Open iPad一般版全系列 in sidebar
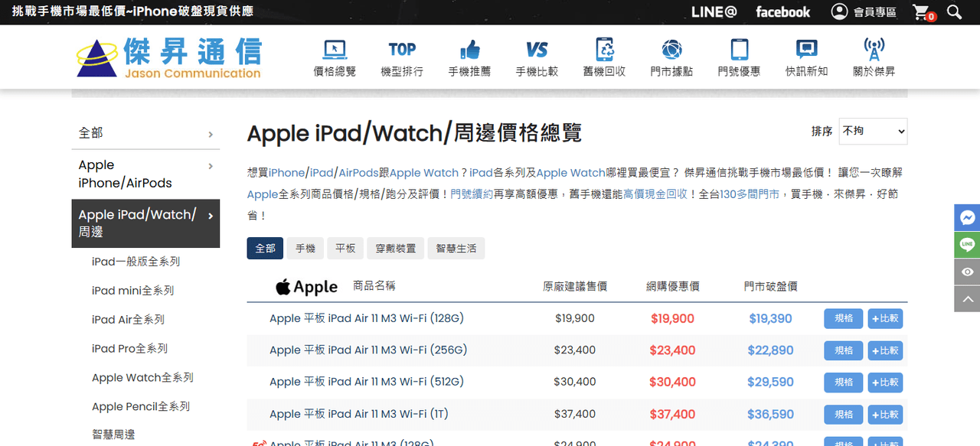The image size is (980, 446). point(136,262)
